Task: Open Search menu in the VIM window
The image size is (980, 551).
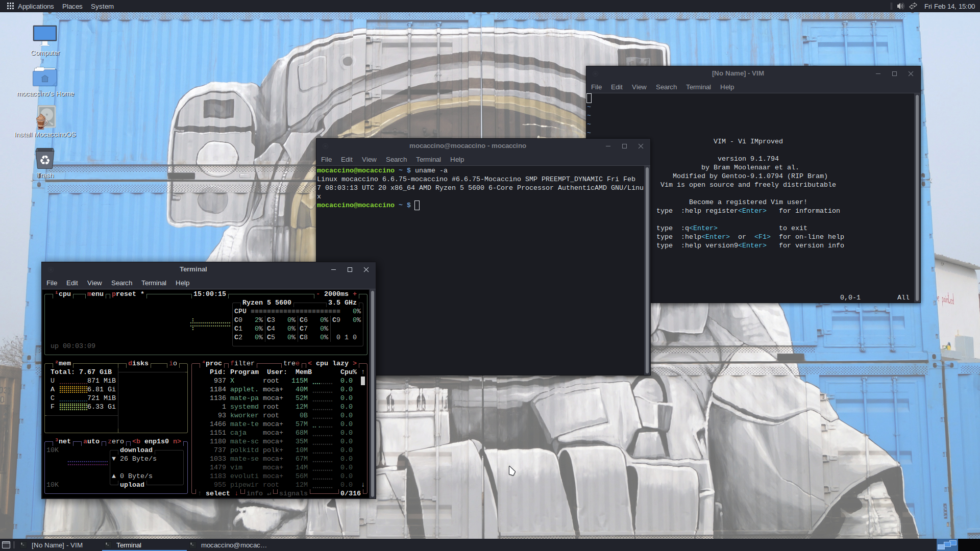Action: click(666, 87)
